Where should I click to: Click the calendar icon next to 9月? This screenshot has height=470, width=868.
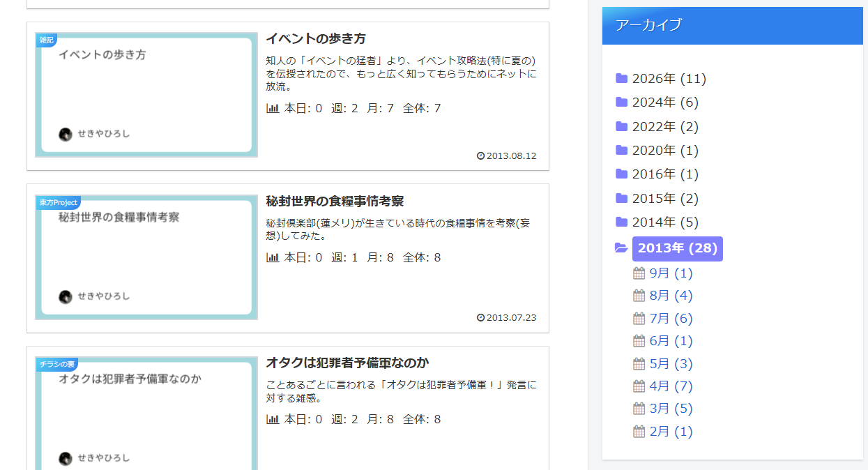point(639,273)
